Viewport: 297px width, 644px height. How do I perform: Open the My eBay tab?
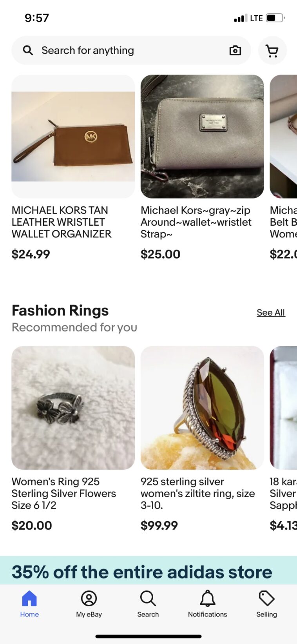(89, 604)
